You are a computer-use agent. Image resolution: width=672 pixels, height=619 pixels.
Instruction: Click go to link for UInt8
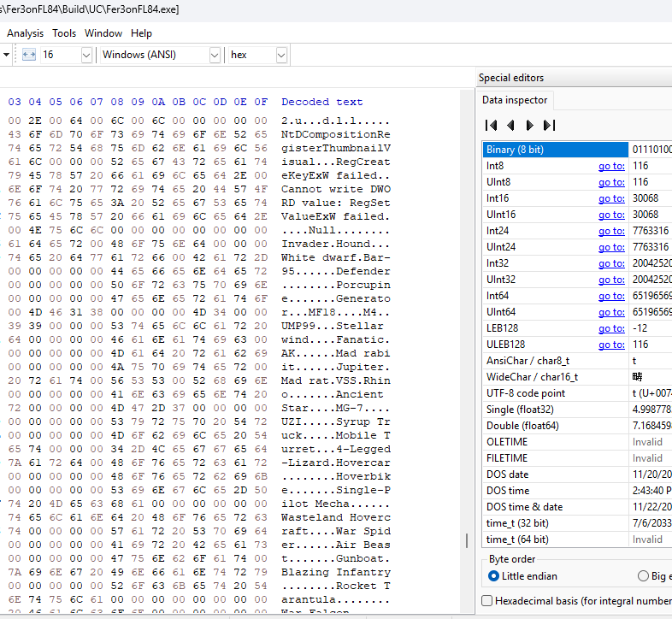tap(611, 182)
